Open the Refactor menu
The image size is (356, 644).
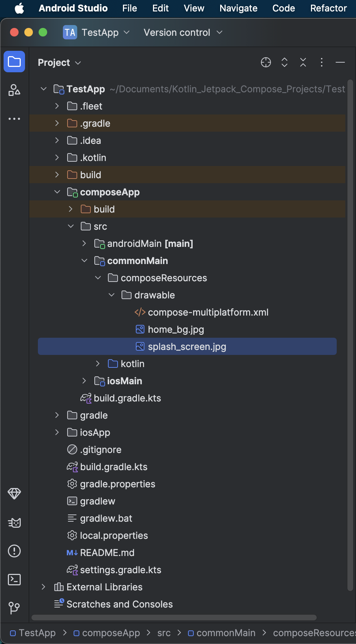click(328, 8)
